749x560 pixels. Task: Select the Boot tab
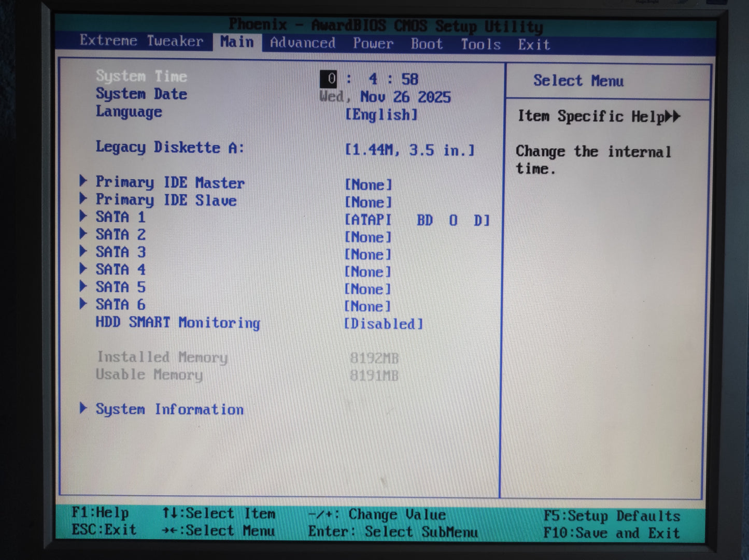click(427, 44)
